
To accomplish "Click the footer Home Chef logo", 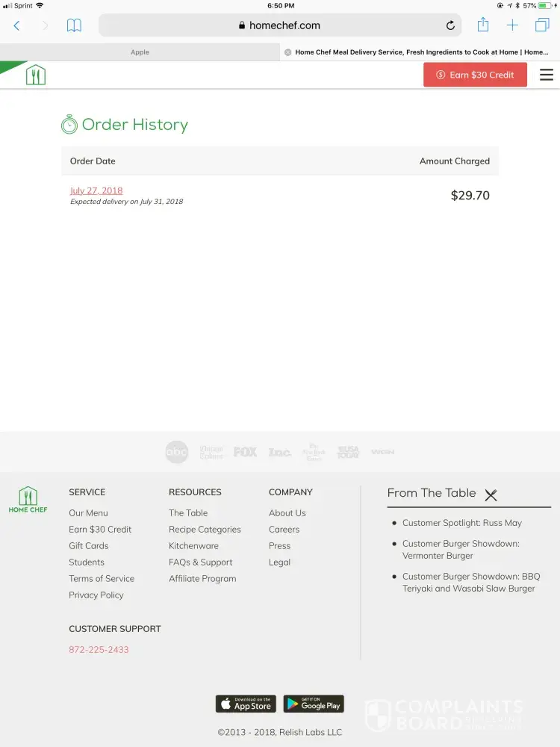I will [28, 500].
